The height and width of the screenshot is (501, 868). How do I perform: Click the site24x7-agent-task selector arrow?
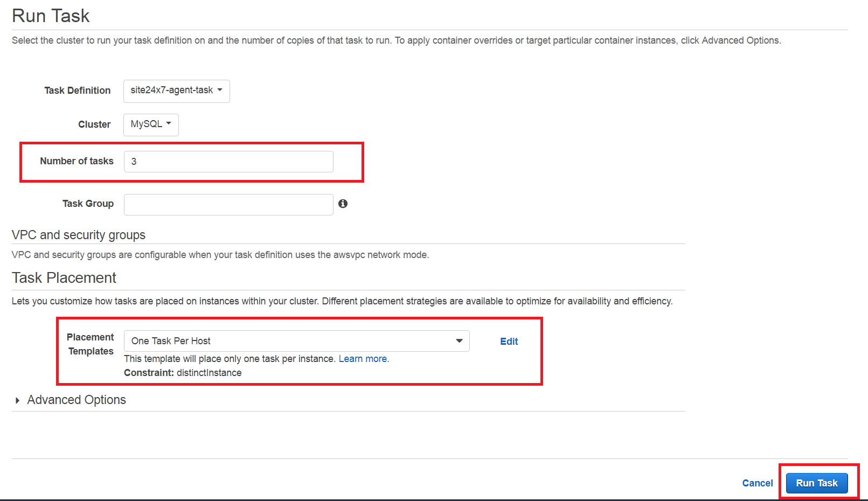pos(221,91)
